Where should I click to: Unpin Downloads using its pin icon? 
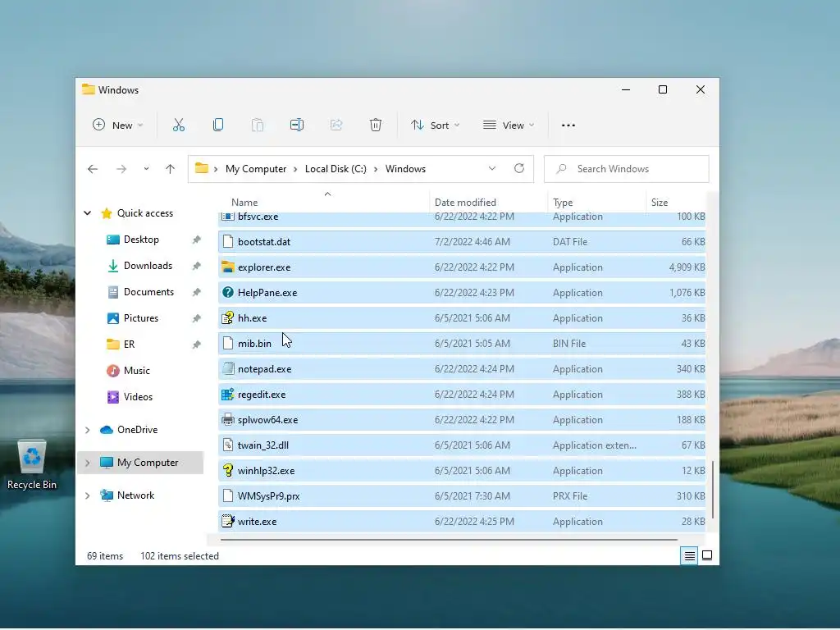pyautogui.click(x=197, y=266)
